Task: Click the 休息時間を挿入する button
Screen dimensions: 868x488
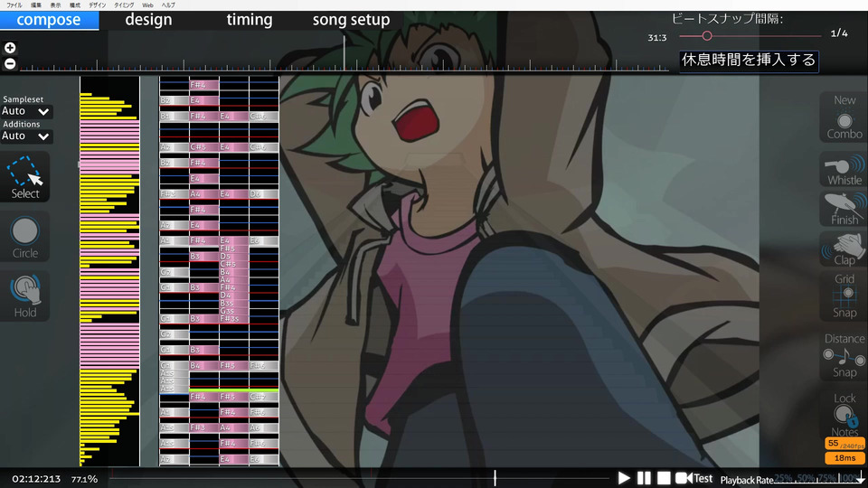Action: 749,60
